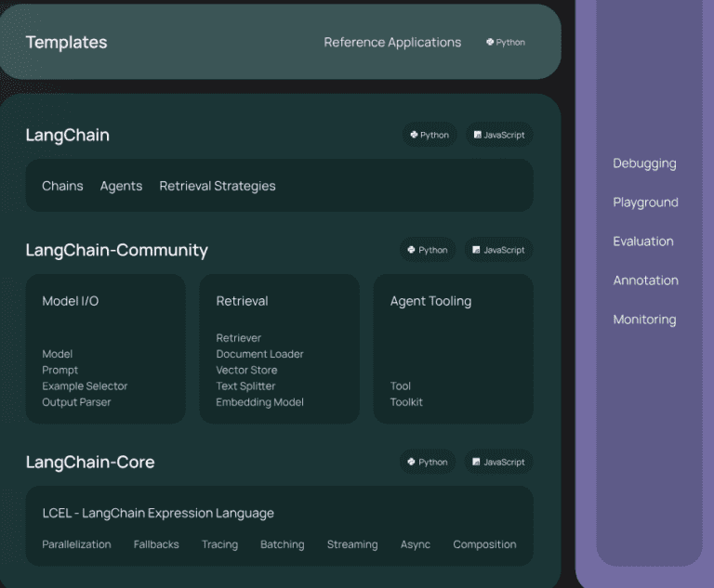
Task: Open Evaluation in the purple panel
Action: 642,242
